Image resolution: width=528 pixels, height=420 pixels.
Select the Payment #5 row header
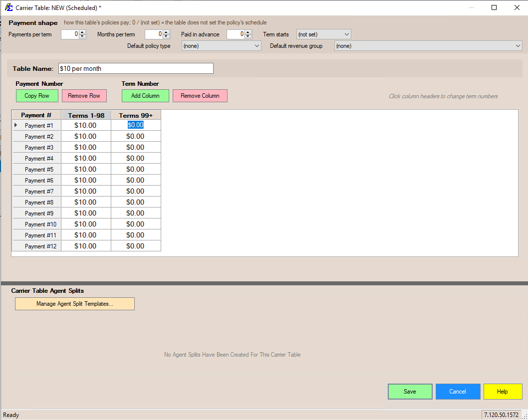pyautogui.click(x=36, y=169)
